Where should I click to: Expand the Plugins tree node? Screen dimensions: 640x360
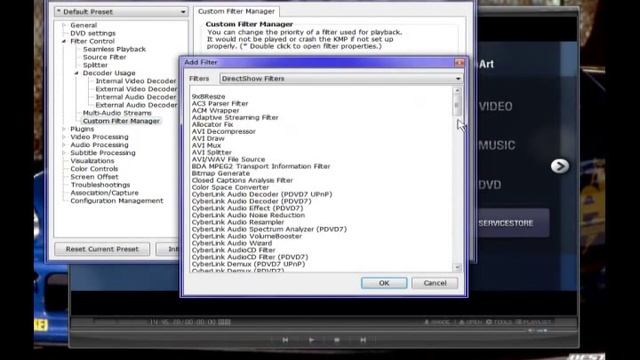click(64, 129)
